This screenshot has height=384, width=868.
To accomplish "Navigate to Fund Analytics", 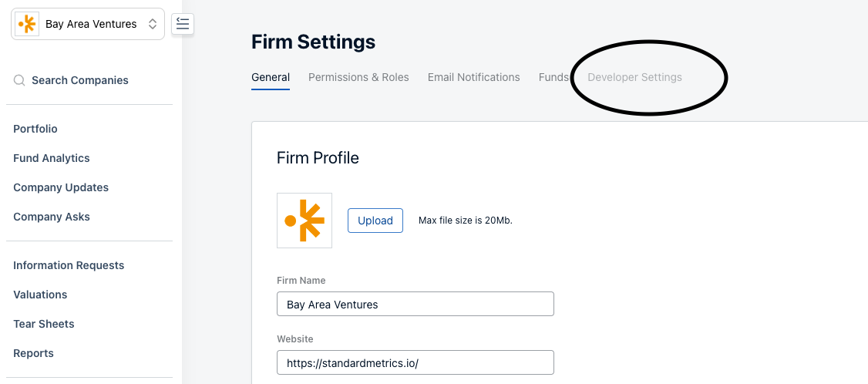I will pos(52,158).
